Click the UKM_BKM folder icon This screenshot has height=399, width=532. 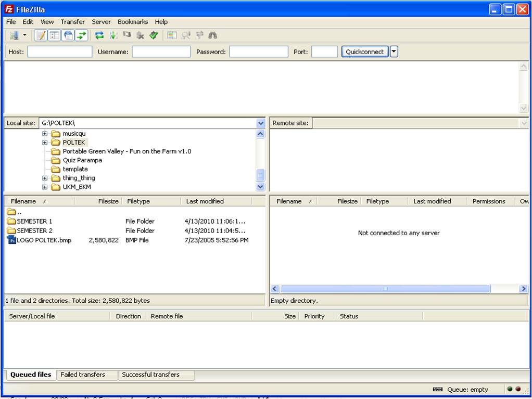click(56, 187)
